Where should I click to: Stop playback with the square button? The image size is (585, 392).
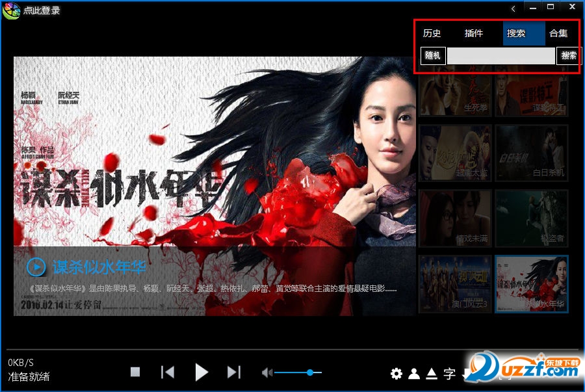point(135,372)
